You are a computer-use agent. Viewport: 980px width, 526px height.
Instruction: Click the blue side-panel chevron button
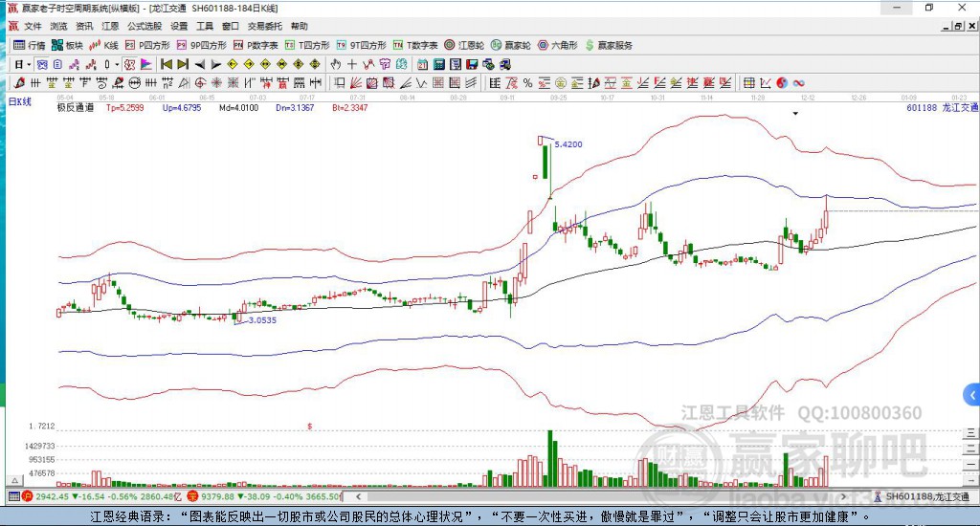pyautogui.click(x=971, y=395)
